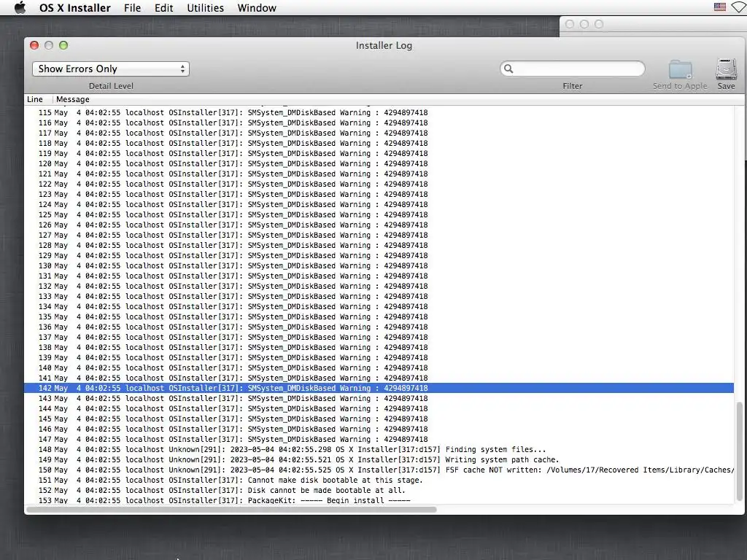Image resolution: width=747 pixels, height=560 pixels.
Task: Select the 'Writing system path cache.' line
Action: 379,460
